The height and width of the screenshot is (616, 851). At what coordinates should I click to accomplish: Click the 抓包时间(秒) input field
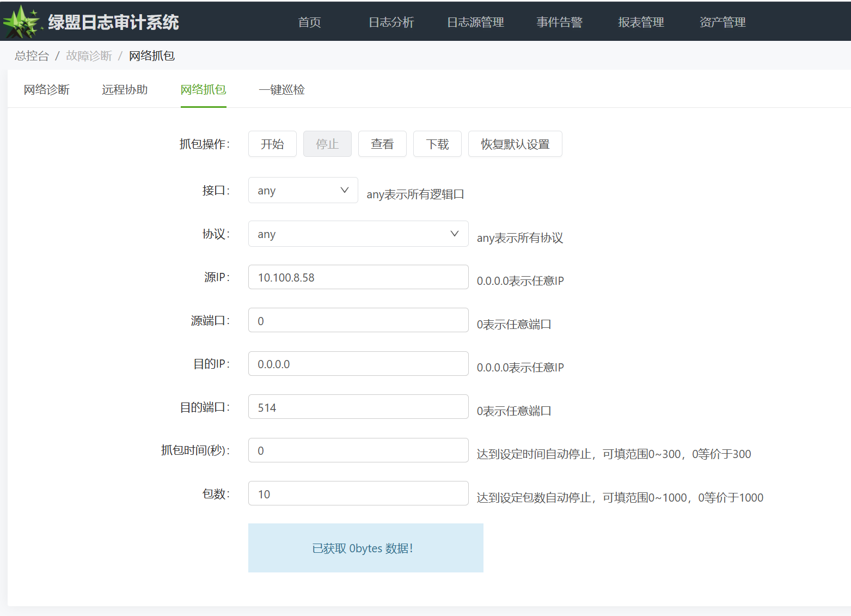(358, 450)
